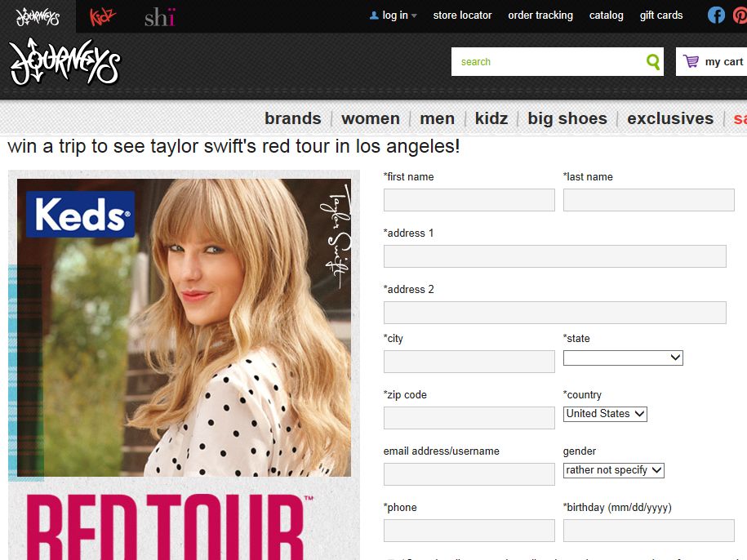Click the '*first name' label

409,176
